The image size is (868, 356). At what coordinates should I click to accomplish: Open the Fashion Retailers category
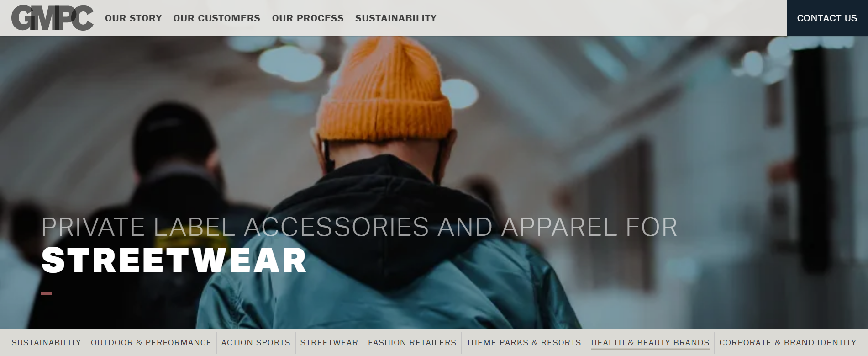[412, 343]
